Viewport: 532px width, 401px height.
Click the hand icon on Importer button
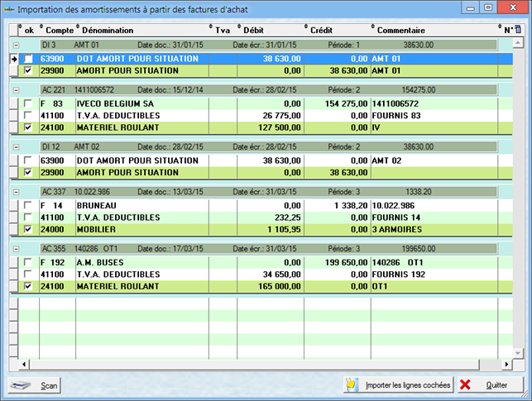tap(352, 385)
